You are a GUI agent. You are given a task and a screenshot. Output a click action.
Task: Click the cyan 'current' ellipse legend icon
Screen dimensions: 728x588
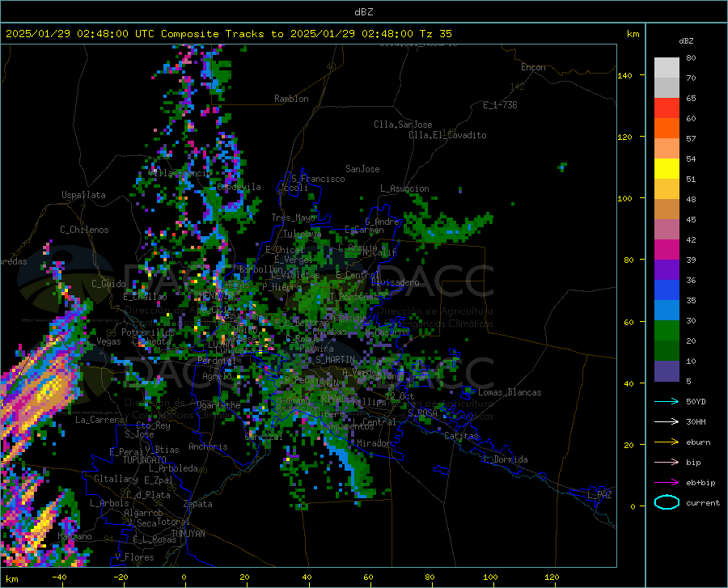pos(667,502)
